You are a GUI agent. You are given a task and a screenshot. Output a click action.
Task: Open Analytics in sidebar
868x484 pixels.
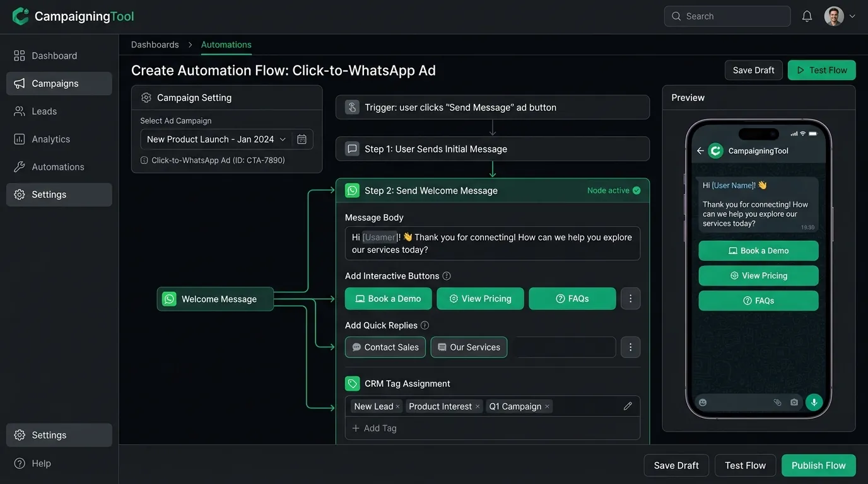(59, 139)
